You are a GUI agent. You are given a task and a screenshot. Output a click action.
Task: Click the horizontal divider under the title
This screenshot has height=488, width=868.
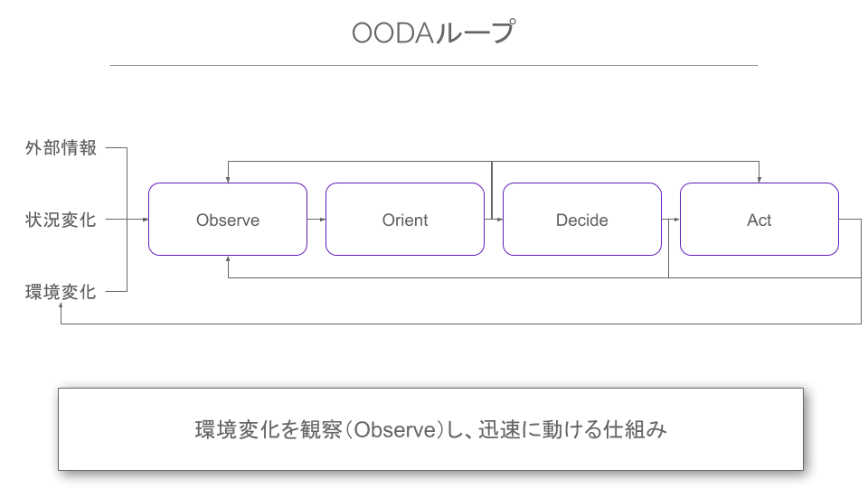pos(433,65)
